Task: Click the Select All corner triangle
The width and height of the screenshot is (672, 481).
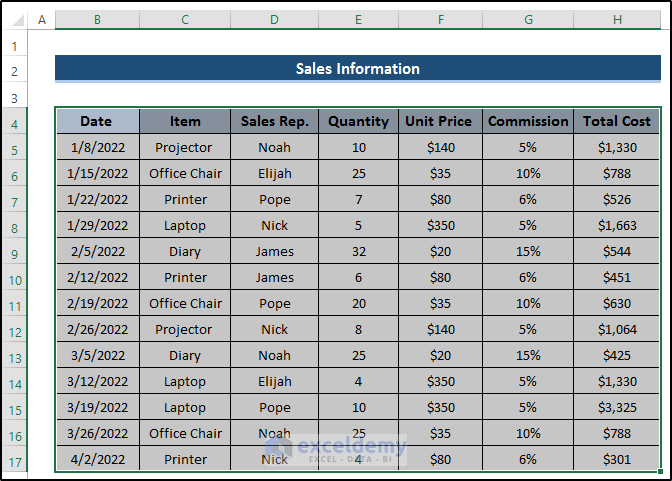Action: [15, 20]
